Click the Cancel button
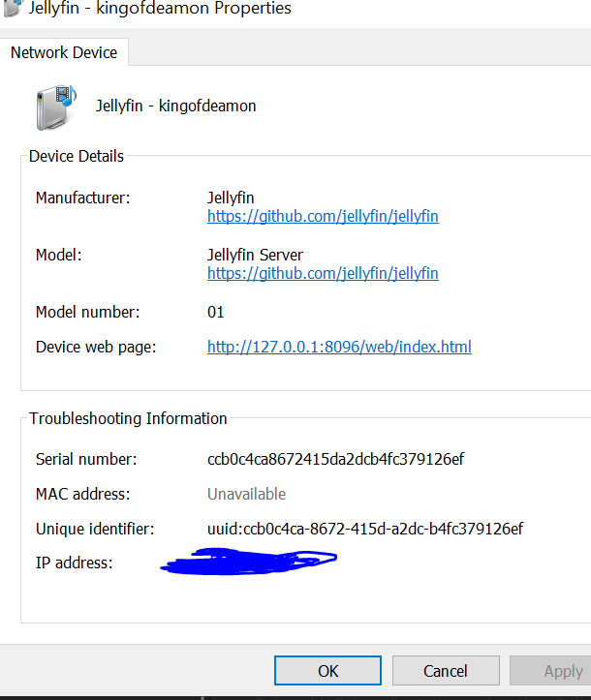This screenshot has width=591, height=700. pos(445,671)
